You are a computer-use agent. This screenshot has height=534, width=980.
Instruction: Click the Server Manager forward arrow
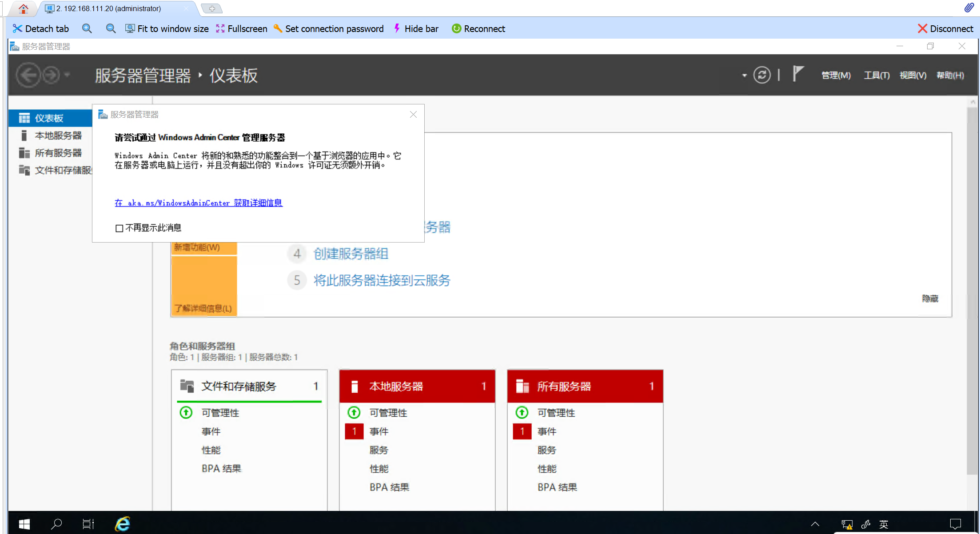pyautogui.click(x=51, y=75)
